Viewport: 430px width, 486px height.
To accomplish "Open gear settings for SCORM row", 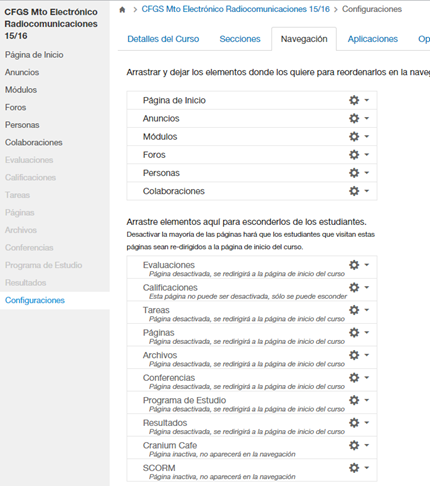I will 354,468.
